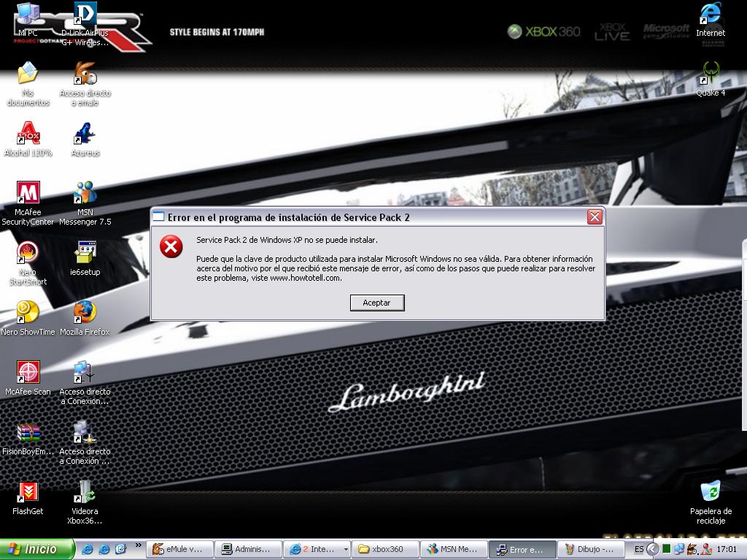Click third quick launch icon next to chevron
This screenshot has width=747, height=560.
pos(120,549)
